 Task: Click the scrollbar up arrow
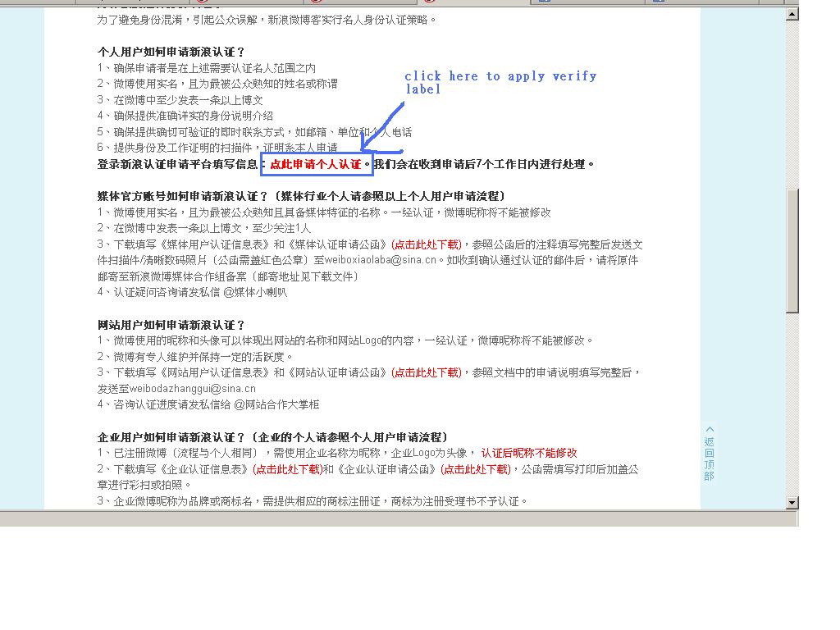(x=792, y=14)
